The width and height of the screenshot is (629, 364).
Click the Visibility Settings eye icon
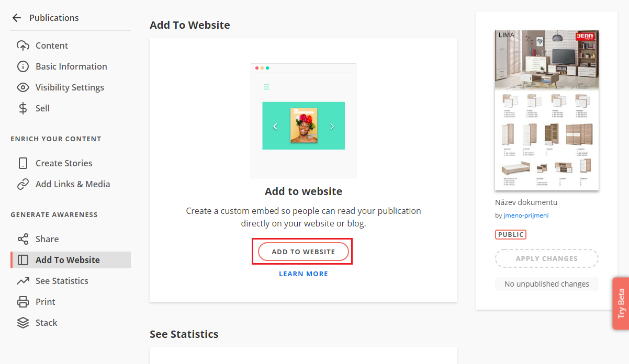tap(23, 87)
